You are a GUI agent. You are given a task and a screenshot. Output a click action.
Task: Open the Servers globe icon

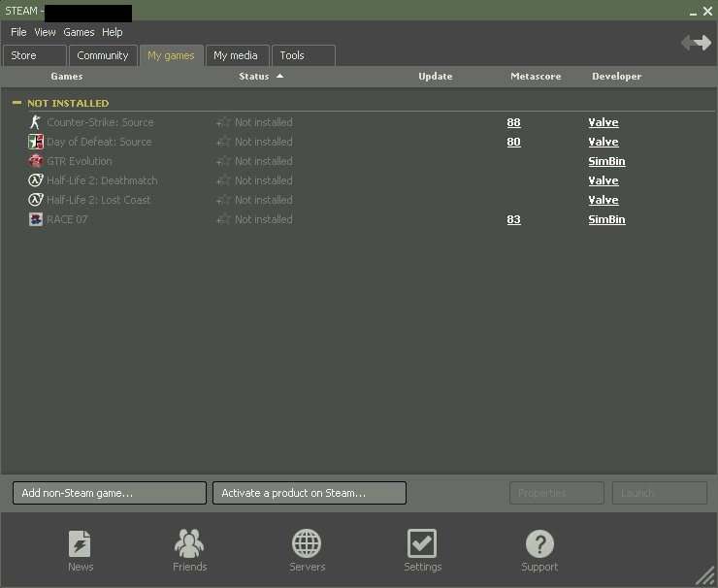[x=307, y=544]
